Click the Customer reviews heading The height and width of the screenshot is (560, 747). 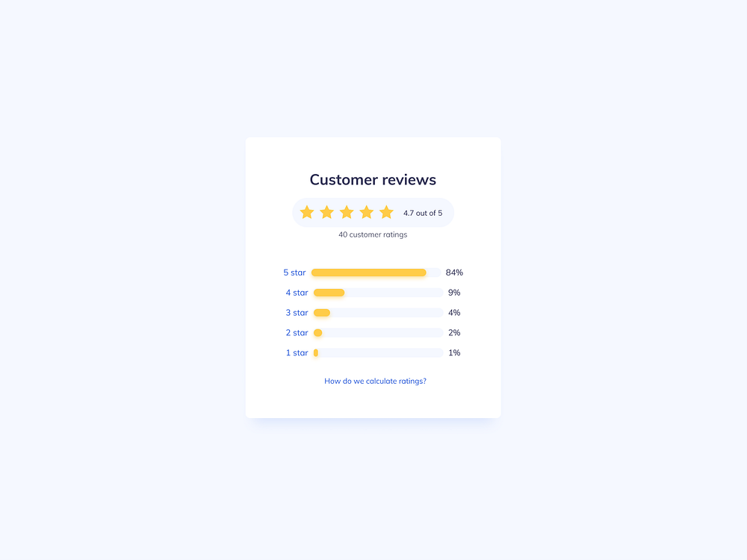point(373,180)
